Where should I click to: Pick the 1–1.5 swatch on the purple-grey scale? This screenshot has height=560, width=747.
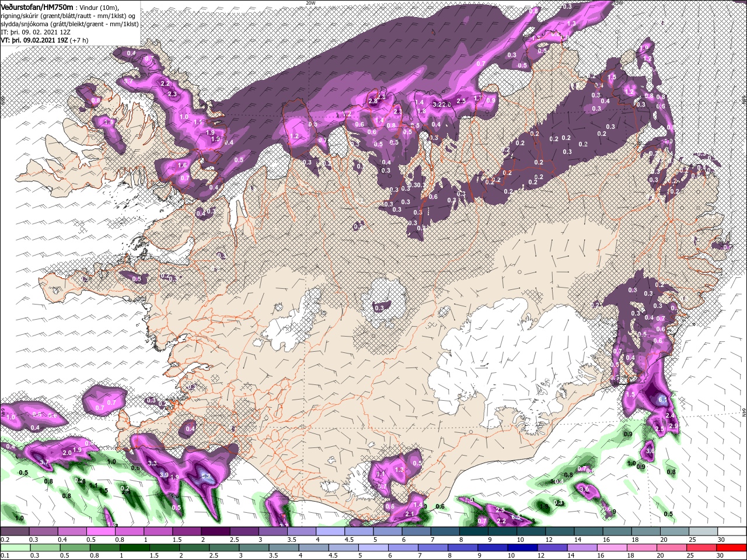158,531
